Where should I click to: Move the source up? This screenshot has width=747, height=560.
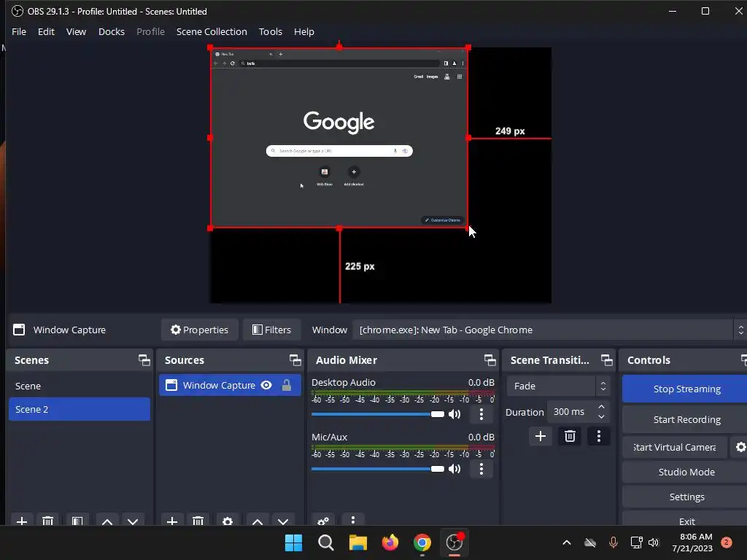click(x=258, y=521)
